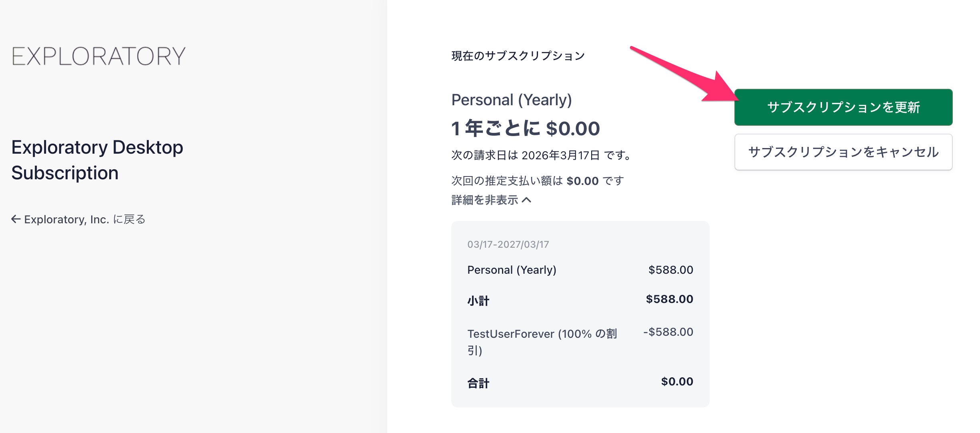
Task: Click the 合計 total label
Action: click(x=478, y=383)
